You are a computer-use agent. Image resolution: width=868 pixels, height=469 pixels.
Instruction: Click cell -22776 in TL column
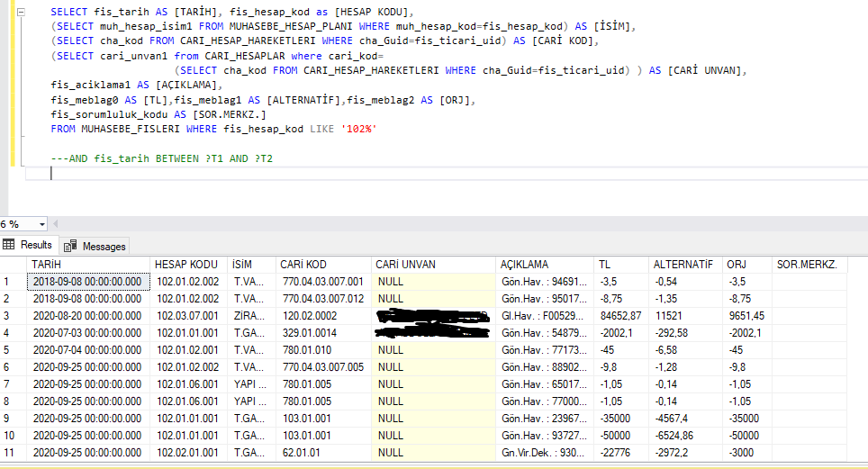621,453
